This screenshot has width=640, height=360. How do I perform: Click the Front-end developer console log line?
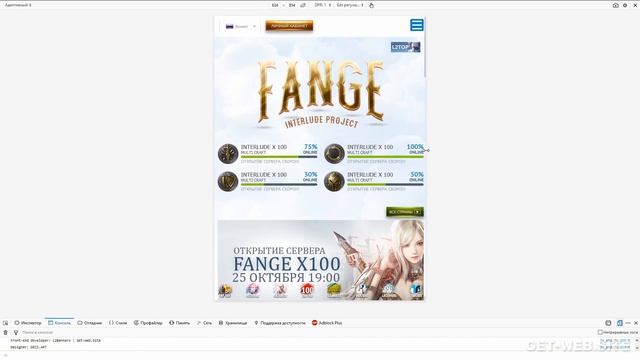[56, 340]
